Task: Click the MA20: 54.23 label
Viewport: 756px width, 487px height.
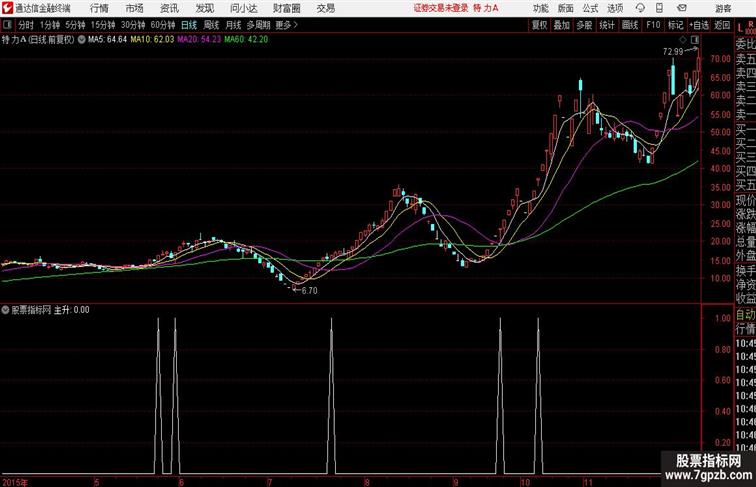Action: [199, 40]
